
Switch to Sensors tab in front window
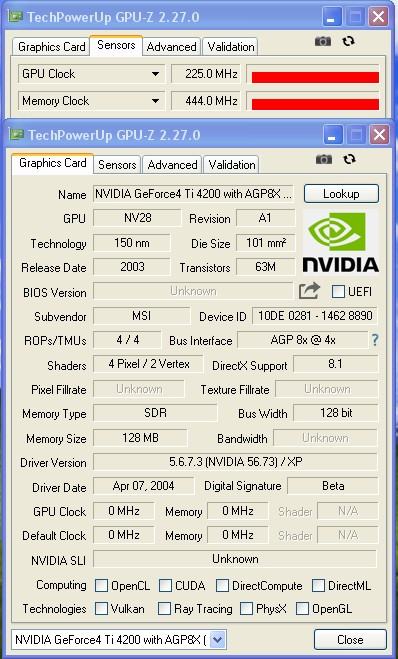117,165
